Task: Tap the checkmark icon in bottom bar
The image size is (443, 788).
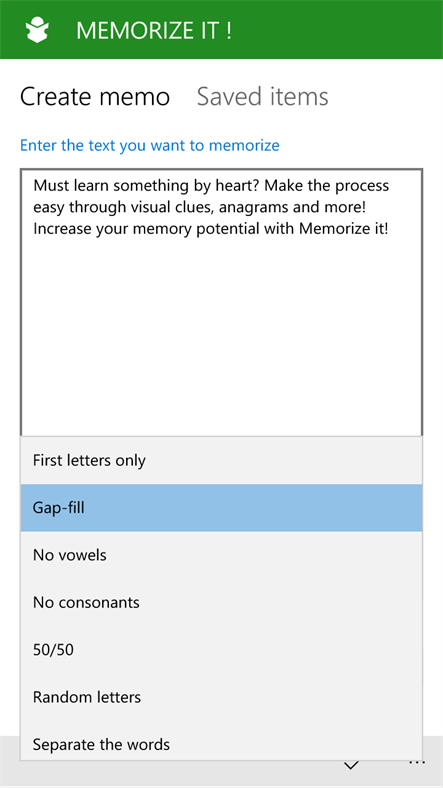Action: [351, 765]
